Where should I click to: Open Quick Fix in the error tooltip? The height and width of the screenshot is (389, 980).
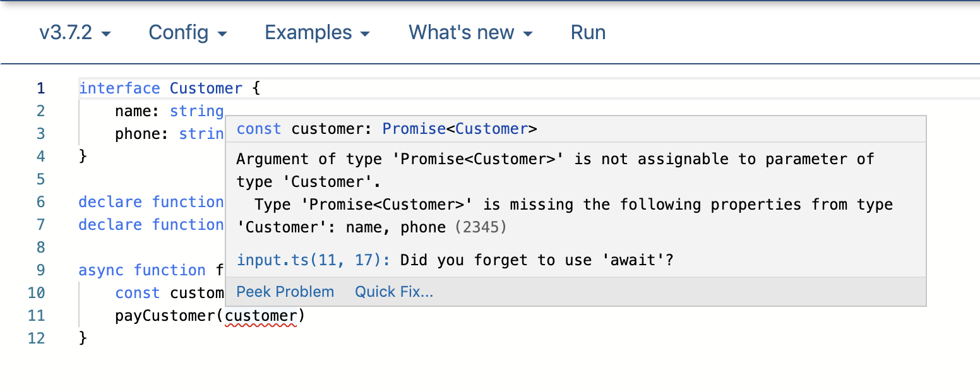(x=394, y=292)
